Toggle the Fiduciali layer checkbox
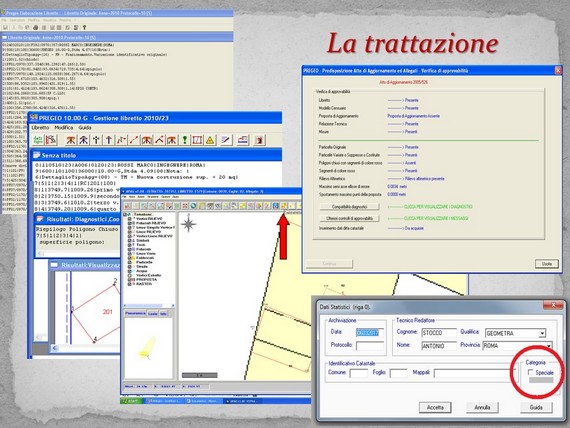The width and height of the screenshot is (570, 428). [x=130, y=249]
